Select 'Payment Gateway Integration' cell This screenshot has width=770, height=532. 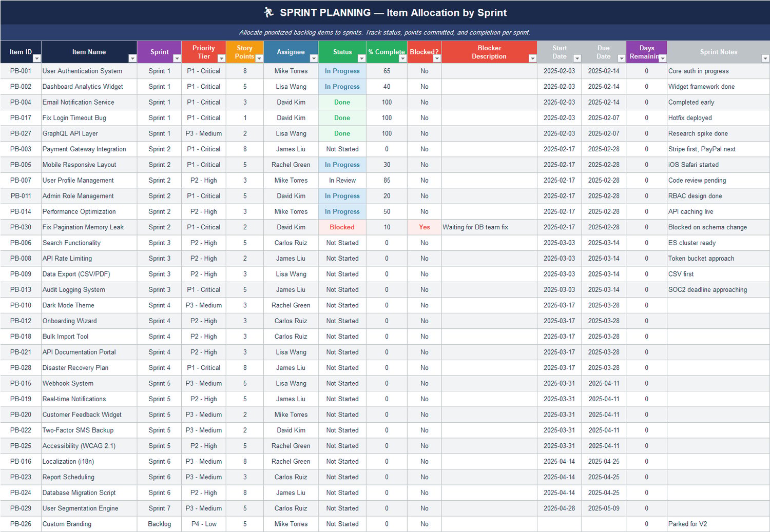click(x=89, y=149)
